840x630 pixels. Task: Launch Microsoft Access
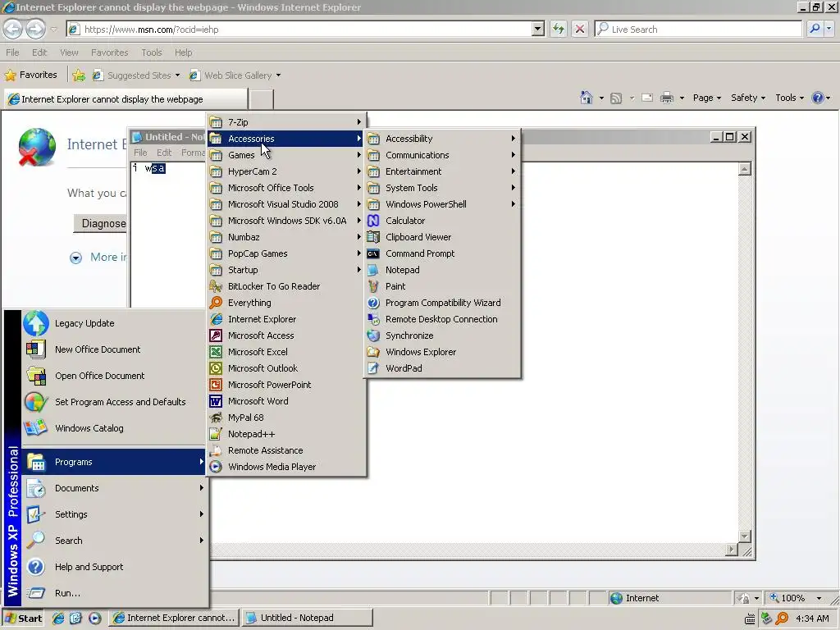pyautogui.click(x=286, y=336)
